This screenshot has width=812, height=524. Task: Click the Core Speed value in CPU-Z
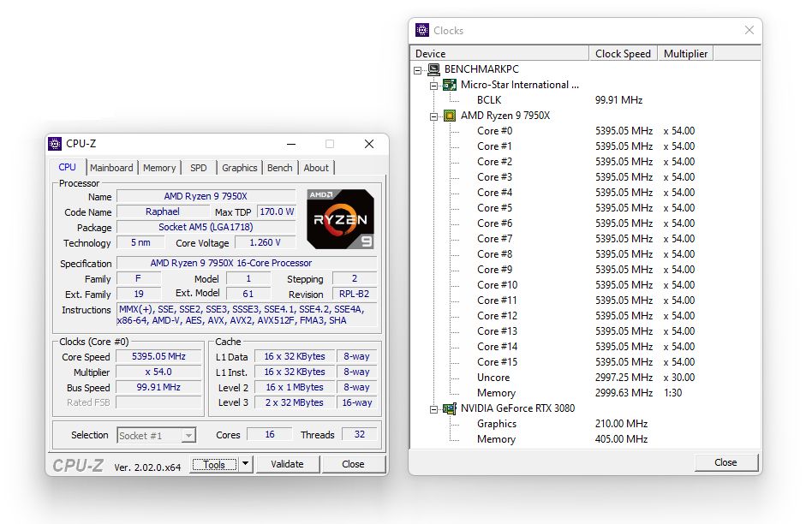click(158, 356)
